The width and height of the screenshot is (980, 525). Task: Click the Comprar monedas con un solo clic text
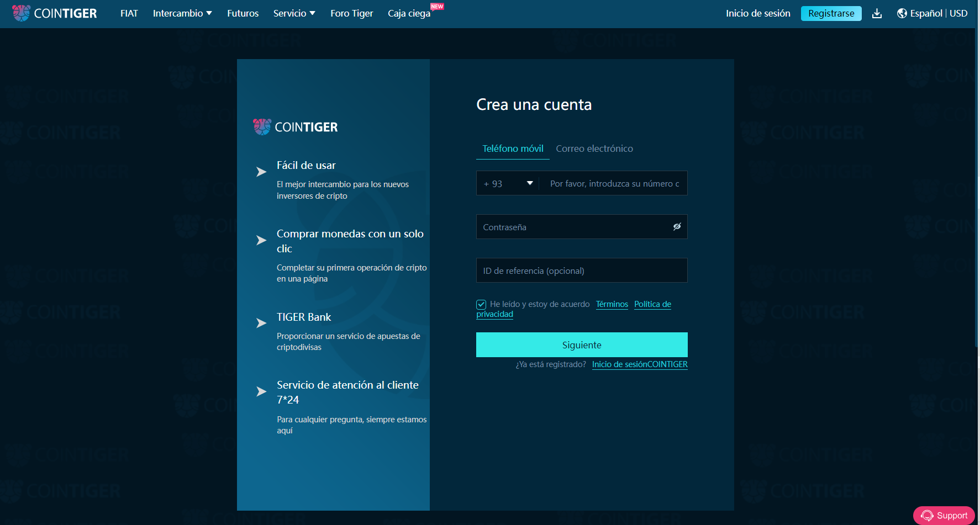pyautogui.click(x=350, y=241)
